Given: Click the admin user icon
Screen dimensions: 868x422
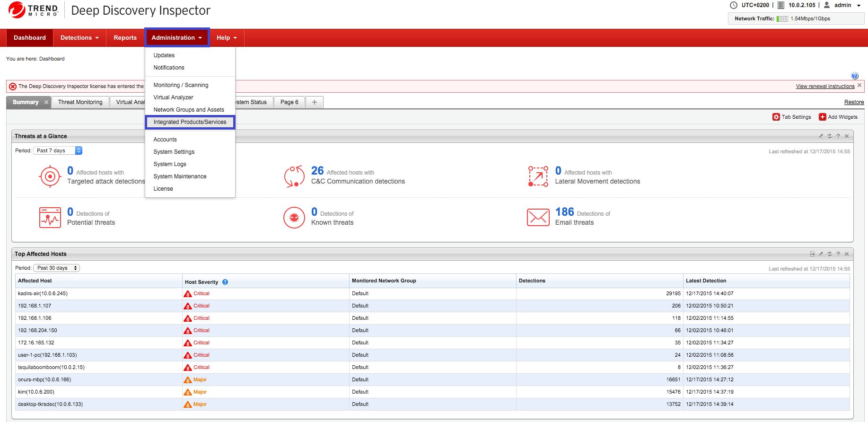Looking at the screenshot, I should pyautogui.click(x=827, y=5).
